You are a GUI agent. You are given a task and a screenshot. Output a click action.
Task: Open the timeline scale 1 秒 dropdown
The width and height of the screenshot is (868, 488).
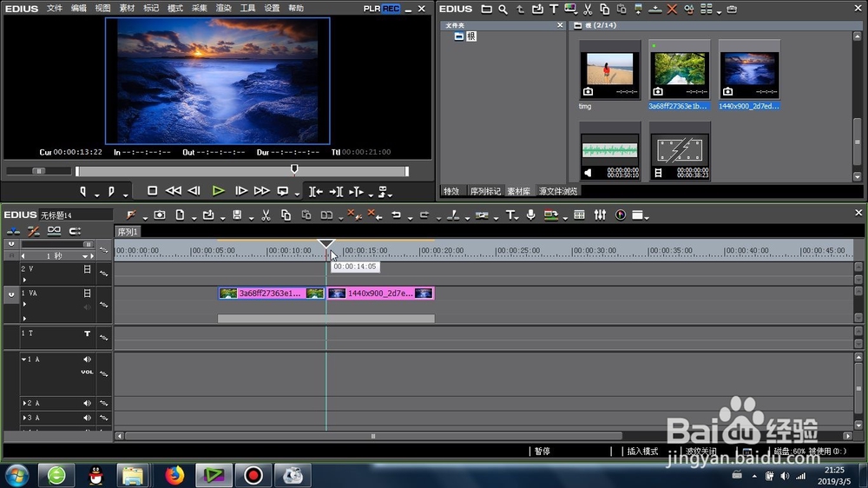coord(85,256)
